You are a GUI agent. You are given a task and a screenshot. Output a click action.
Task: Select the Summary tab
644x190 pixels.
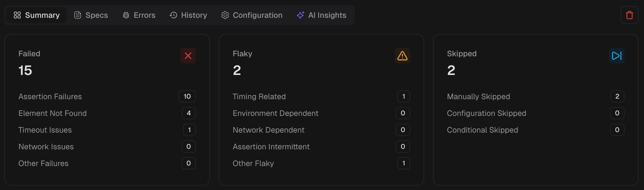tap(37, 15)
